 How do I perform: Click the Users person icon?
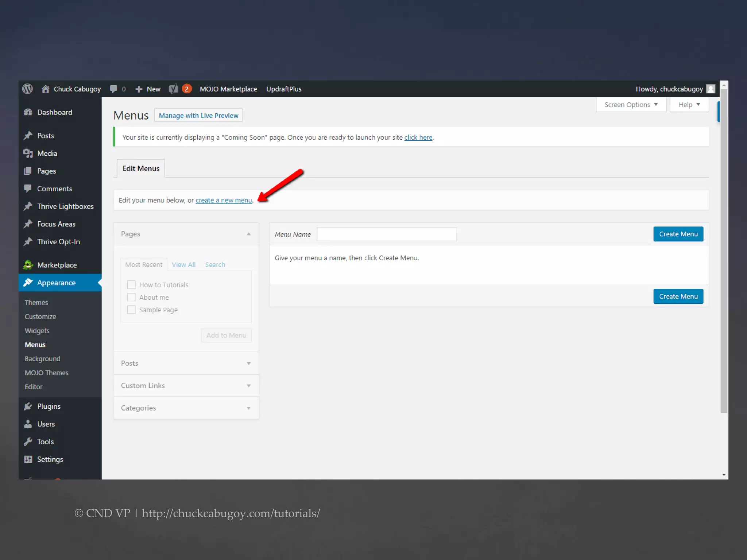point(28,424)
